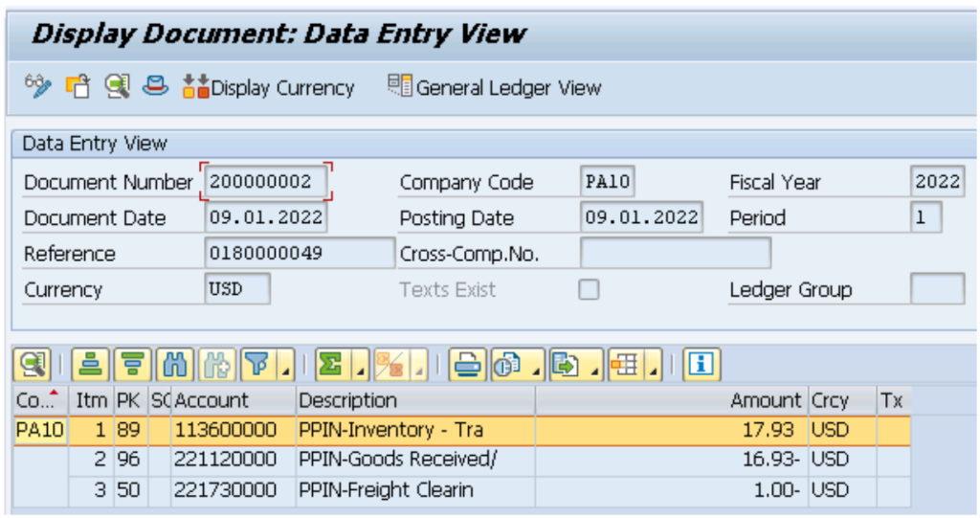Switch to General Ledger View
The image size is (980, 518).
pos(495,87)
